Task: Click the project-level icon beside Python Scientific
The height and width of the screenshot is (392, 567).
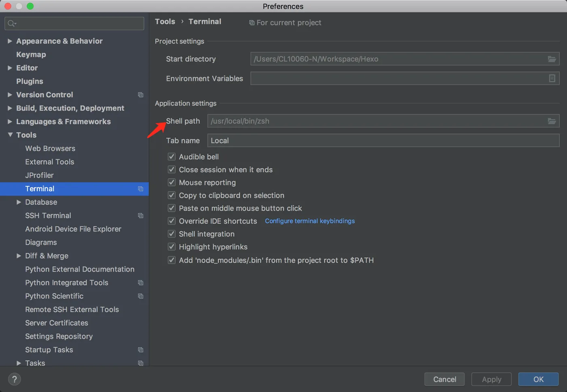Action: 141,296
